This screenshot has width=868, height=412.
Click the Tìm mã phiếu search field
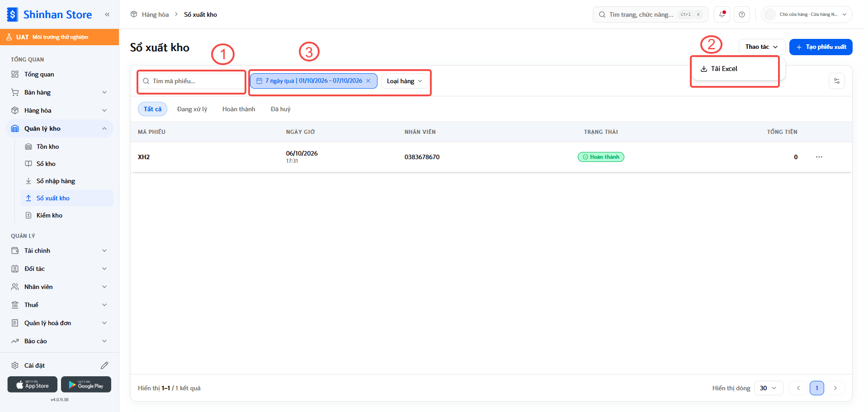pos(192,81)
